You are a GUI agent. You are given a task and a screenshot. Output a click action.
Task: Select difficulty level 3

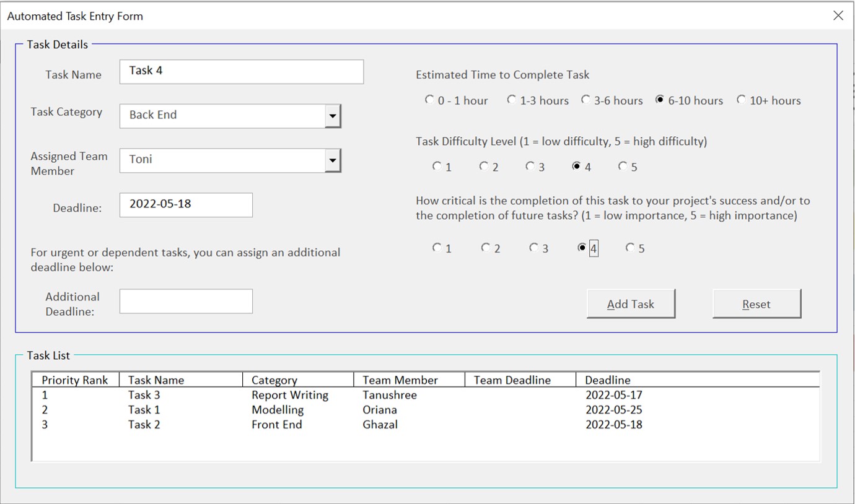[530, 166]
